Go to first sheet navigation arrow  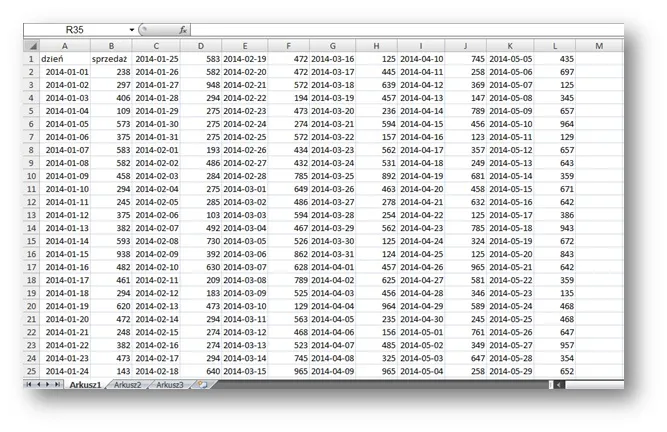tap(29, 384)
